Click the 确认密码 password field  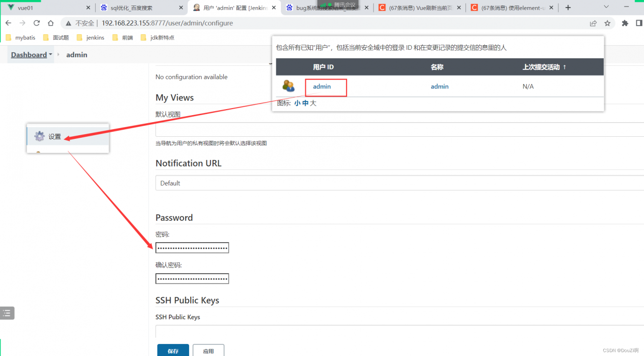tap(192, 279)
